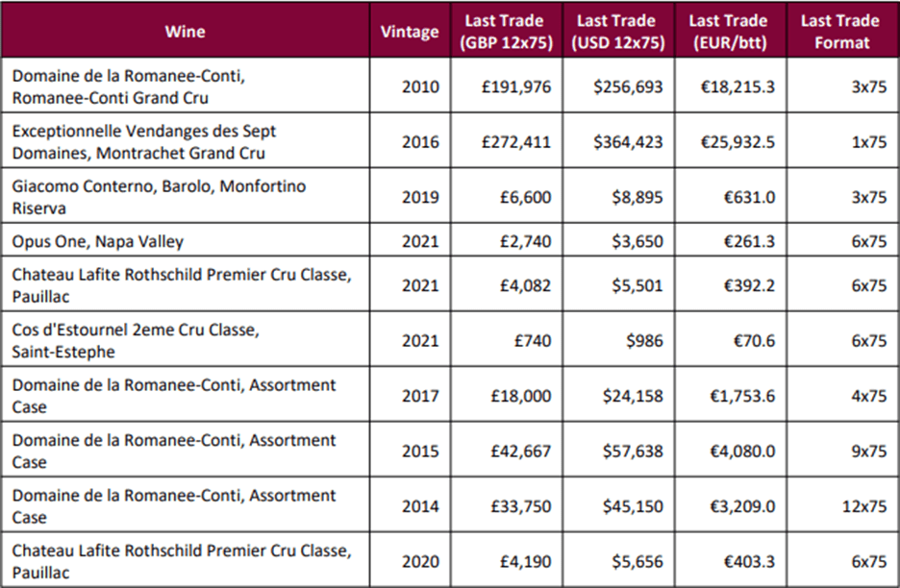
Task: Click the €70.6 EUR price cell
Action: click(x=755, y=341)
